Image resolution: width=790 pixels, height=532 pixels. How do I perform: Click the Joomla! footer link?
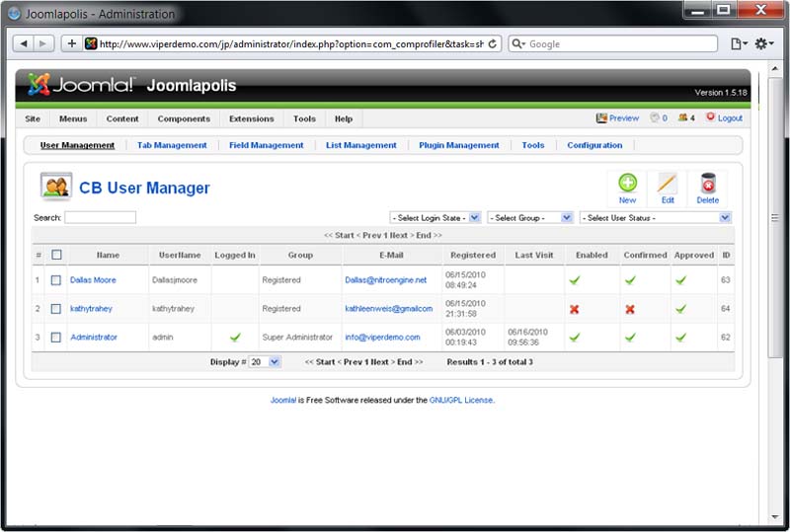[x=283, y=400]
